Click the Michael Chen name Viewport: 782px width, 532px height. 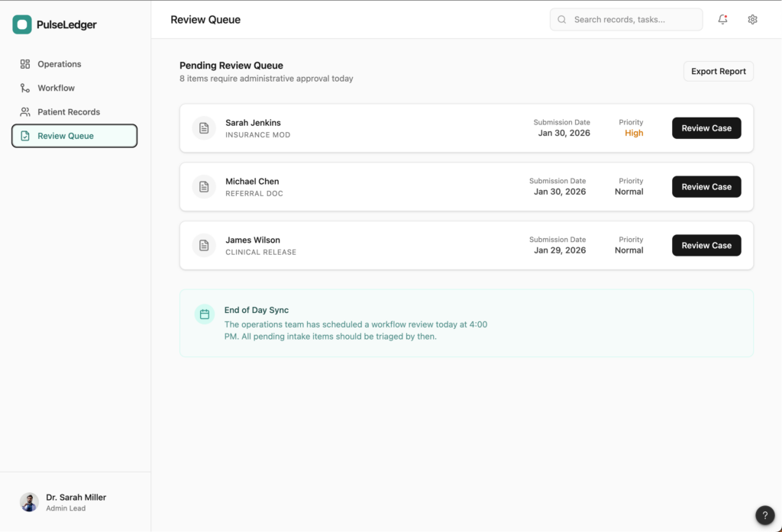[x=252, y=182]
